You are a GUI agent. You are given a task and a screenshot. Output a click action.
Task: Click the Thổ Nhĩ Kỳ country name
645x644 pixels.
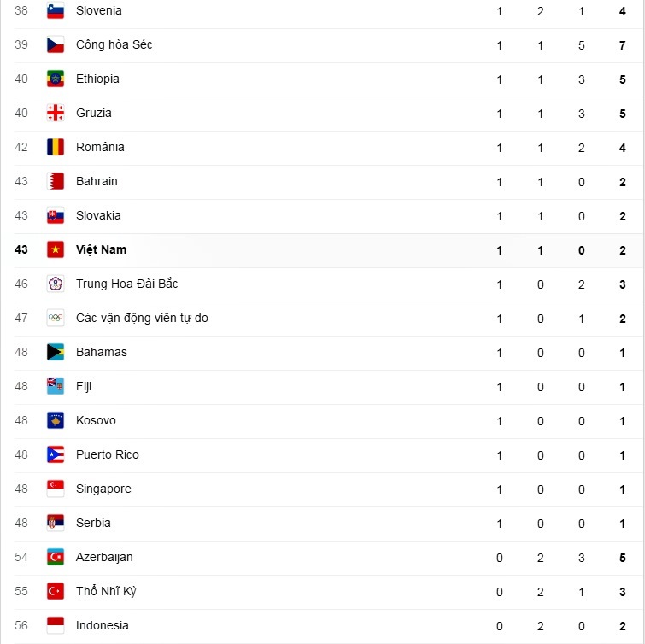(x=106, y=591)
